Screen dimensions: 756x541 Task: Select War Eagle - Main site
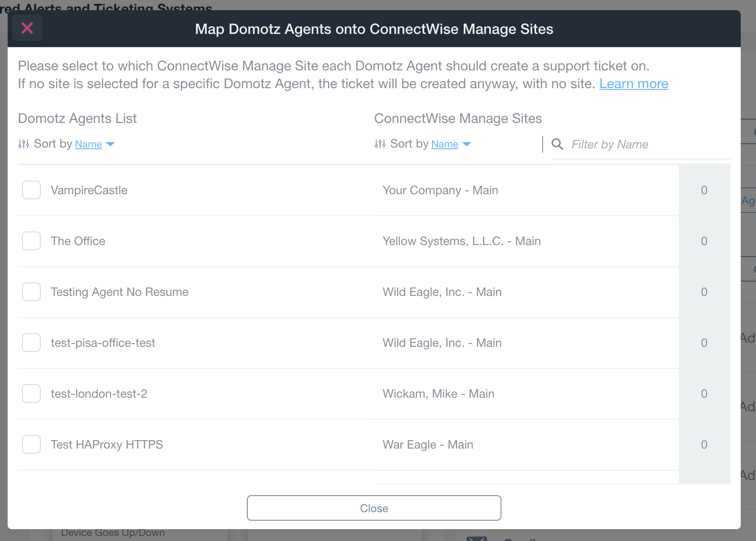[428, 444]
